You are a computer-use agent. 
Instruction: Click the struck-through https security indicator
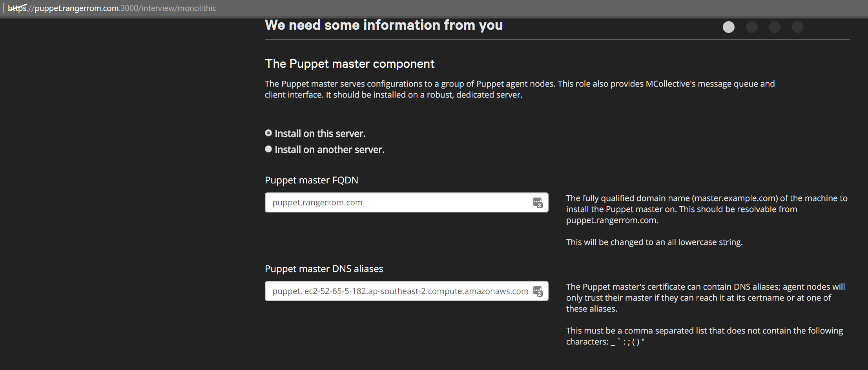click(16, 8)
